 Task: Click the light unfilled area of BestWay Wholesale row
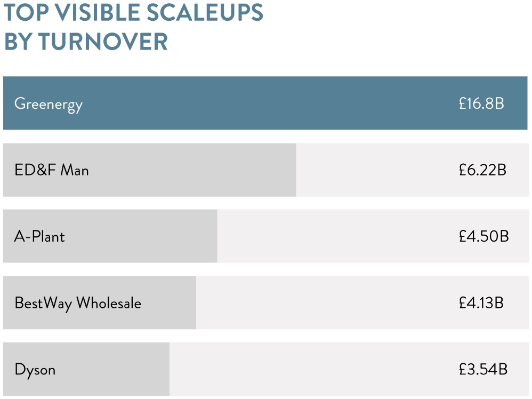(325, 303)
